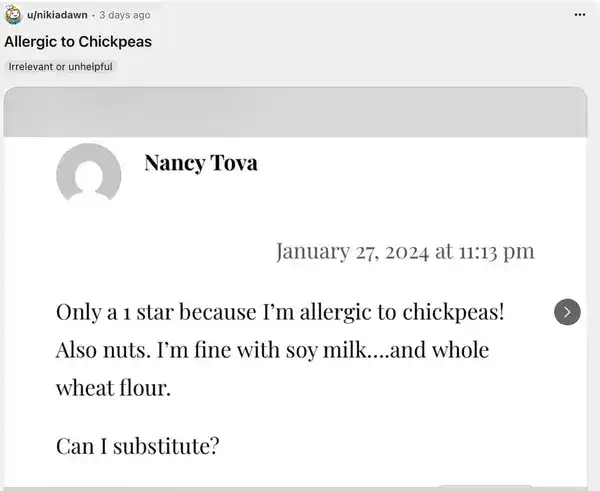Click 'Only a 1 star' at review start

120,311
